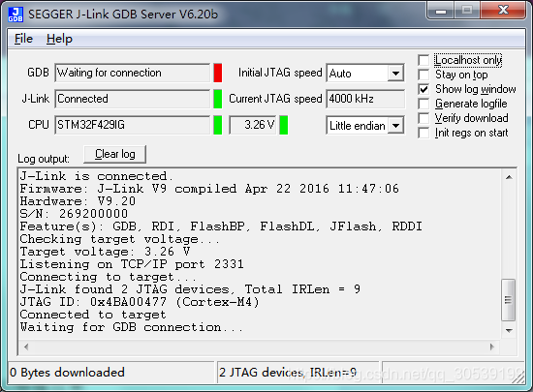Click the red GDB status indicator
This screenshot has height=392, width=533.
point(218,73)
